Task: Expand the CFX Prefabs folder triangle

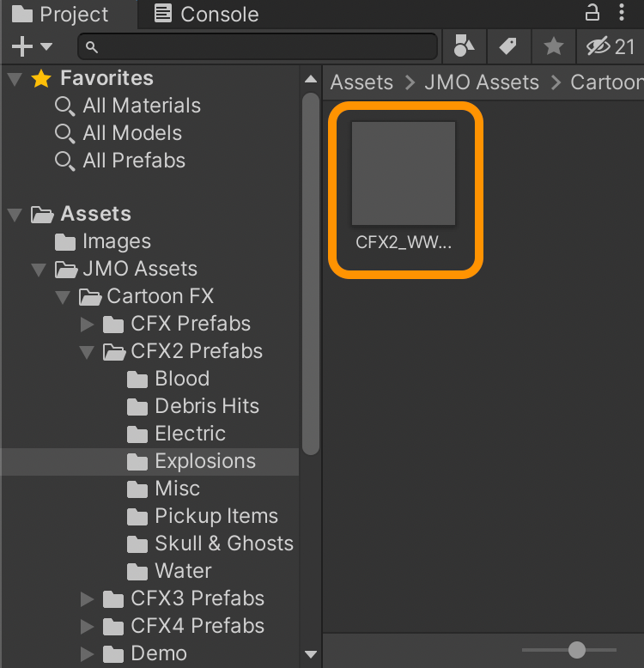Action: click(x=88, y=325)
